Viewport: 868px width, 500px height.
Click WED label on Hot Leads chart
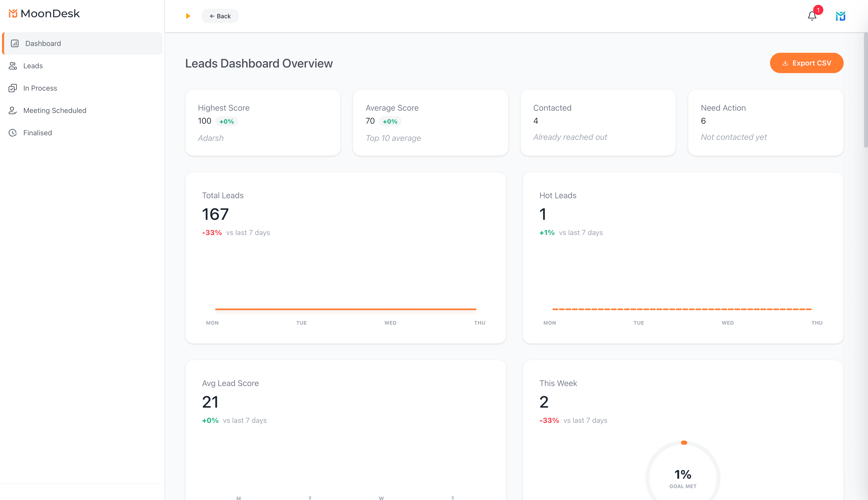[x=728, y=323]
